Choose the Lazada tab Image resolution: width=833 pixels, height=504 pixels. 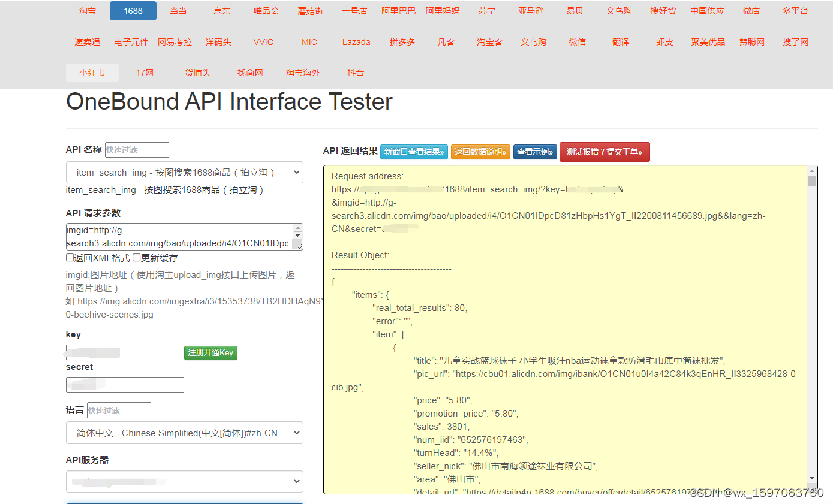(356, 42)
